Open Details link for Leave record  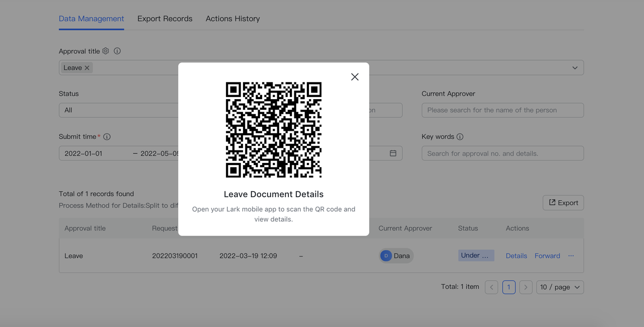516,256
